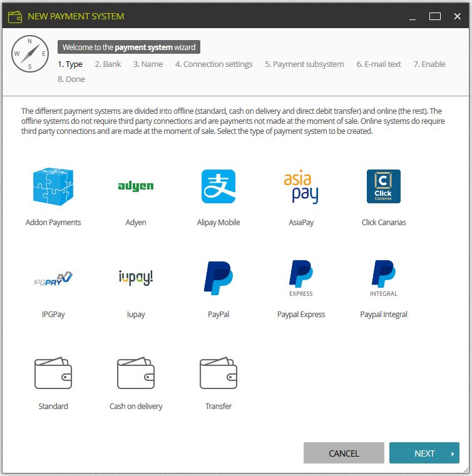Close the New Payment System dialog
The width and height of the screenshot is (472, 476).
[x=457, y=16]
